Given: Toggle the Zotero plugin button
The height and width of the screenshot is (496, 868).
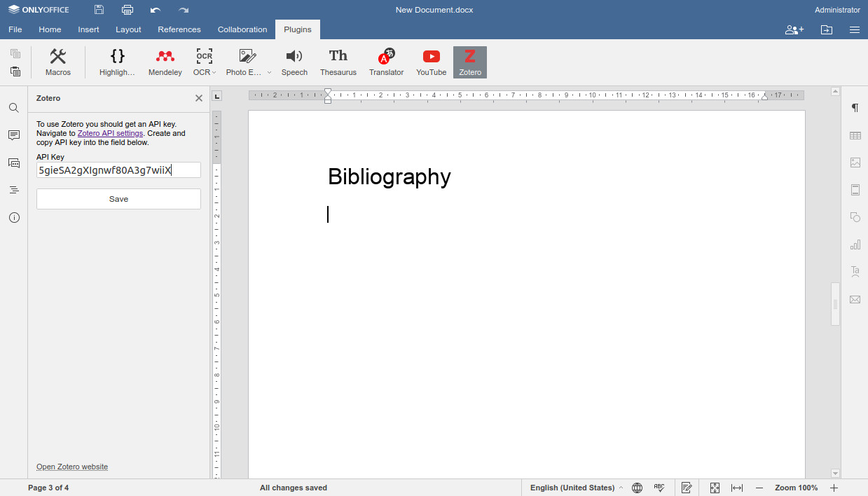Looking at the screenshot, I should [x=470, y=62].
